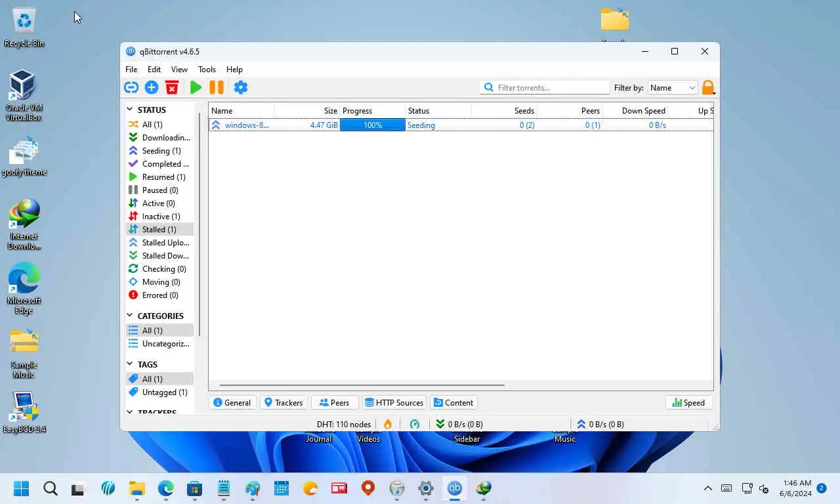
Task: Select the Errored (0) status filter
Action: click(x=159, y=295)
